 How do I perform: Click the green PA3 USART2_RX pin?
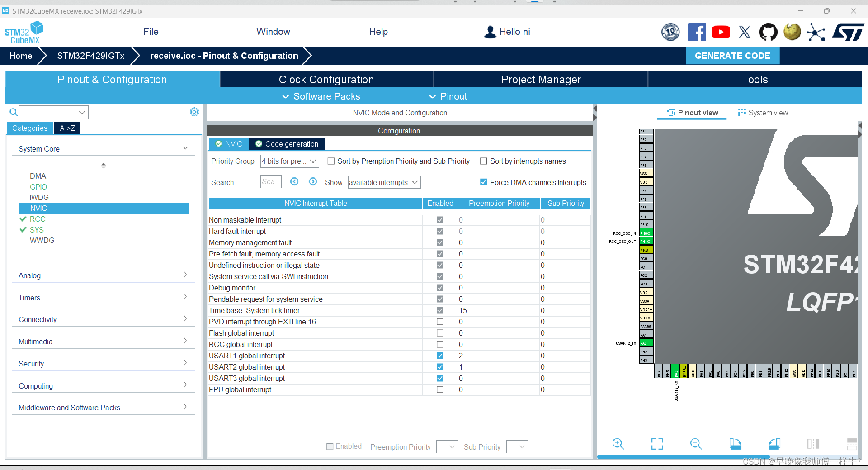675,371
